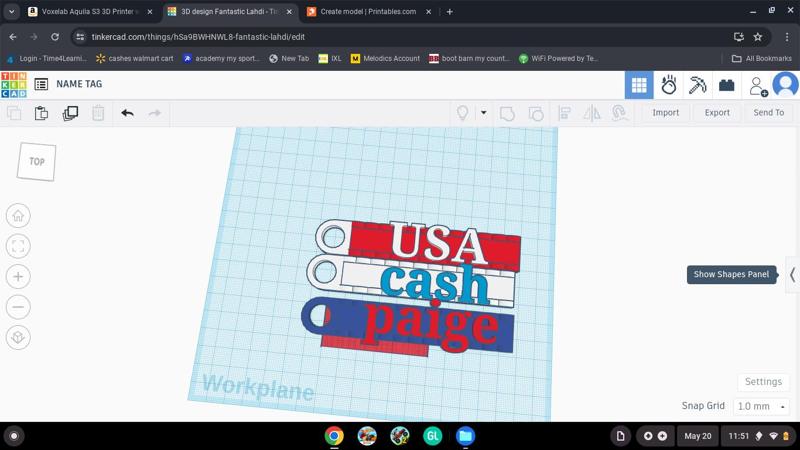Open the All Bookmarks folder
The width and height of the screenshot is (800, 450).
point(762,59)
